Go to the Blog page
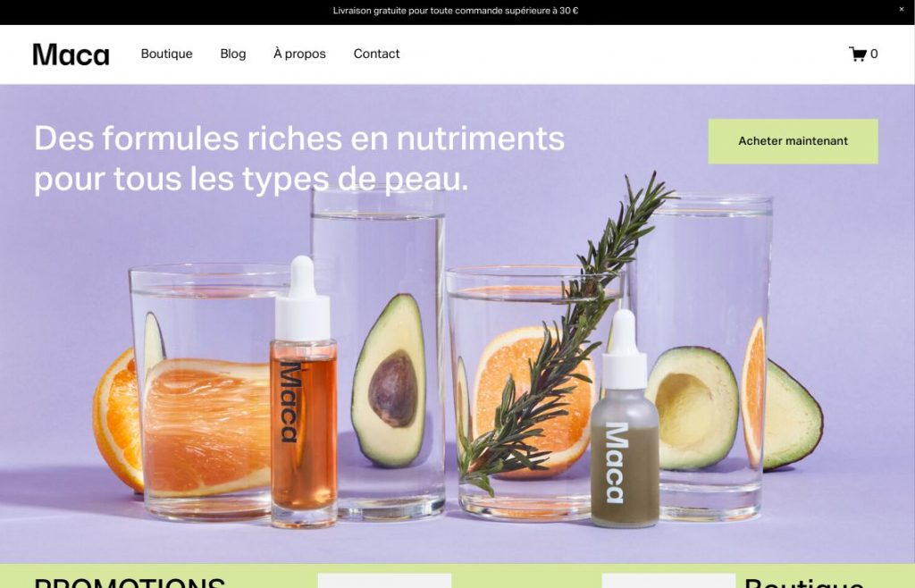The image size is (915, 588). point(233,54)
